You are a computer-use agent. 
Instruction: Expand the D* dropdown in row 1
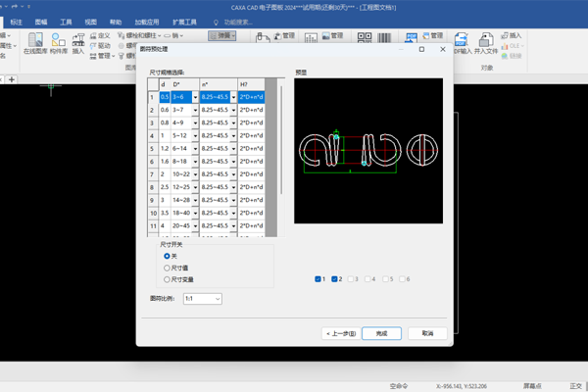point(195,97)
